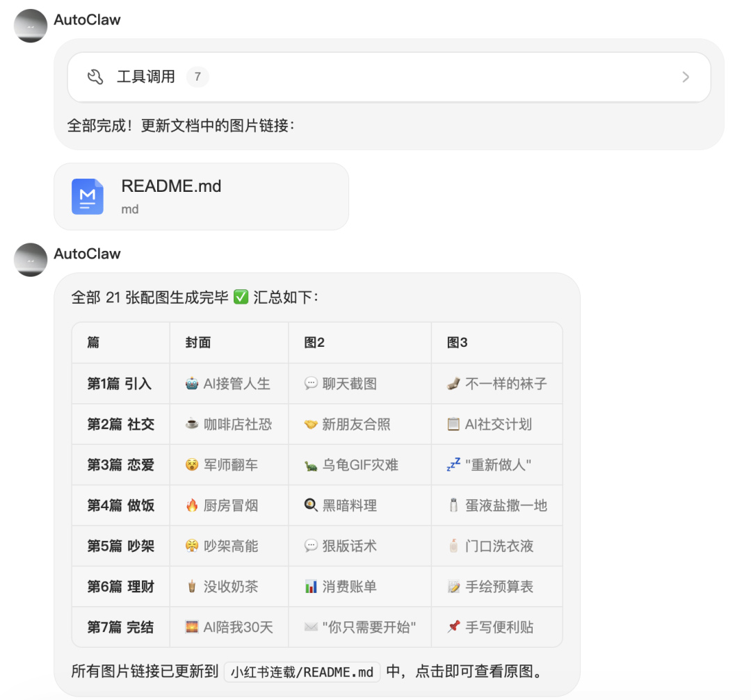Click the robot emoji beside AI接管人生
The image size is (751, 700).
click(192, 384)
